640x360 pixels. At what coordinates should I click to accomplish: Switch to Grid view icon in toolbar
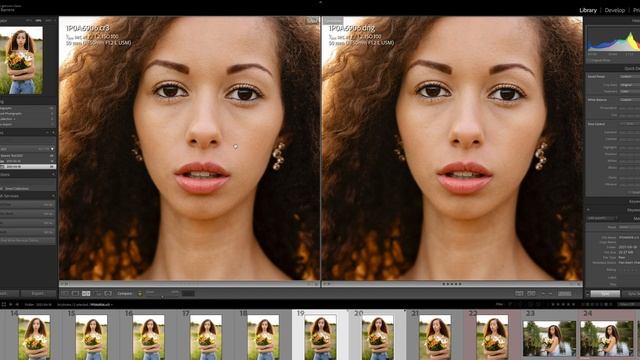coord(65,293)
